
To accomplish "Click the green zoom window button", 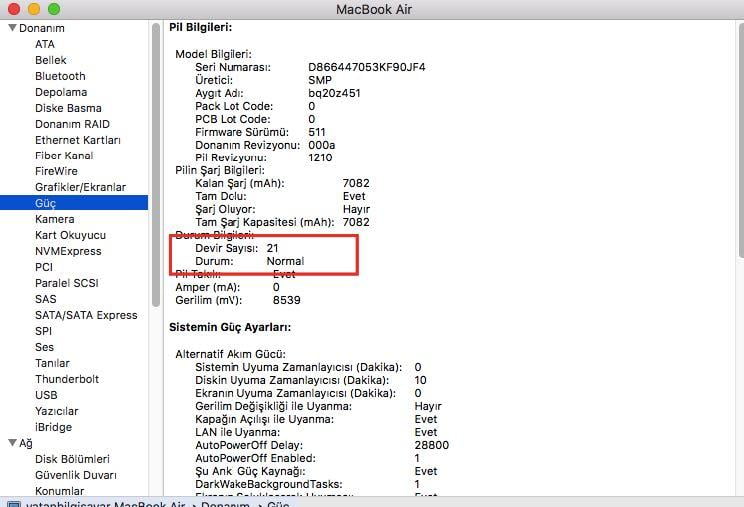I will pyautogui.click(x=55, y=9).
